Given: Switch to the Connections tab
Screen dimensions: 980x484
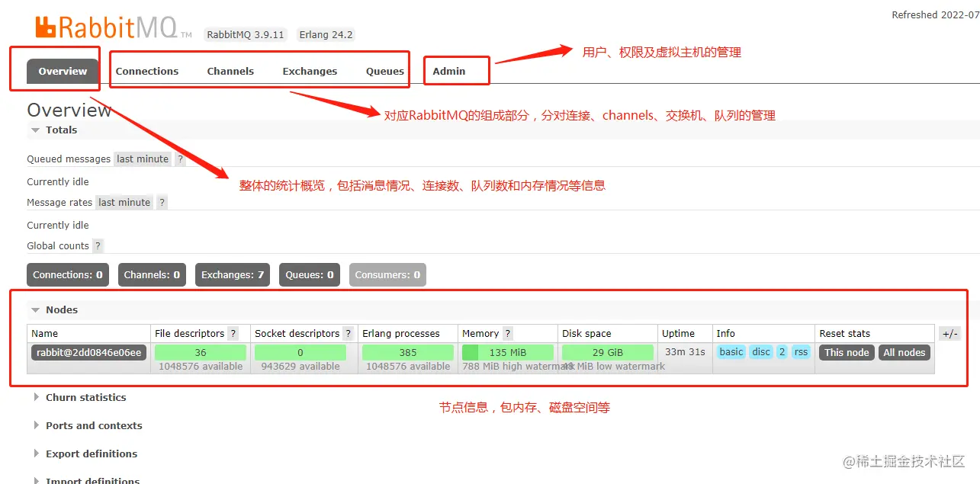Looking at the screenshot, I should 147,72.
